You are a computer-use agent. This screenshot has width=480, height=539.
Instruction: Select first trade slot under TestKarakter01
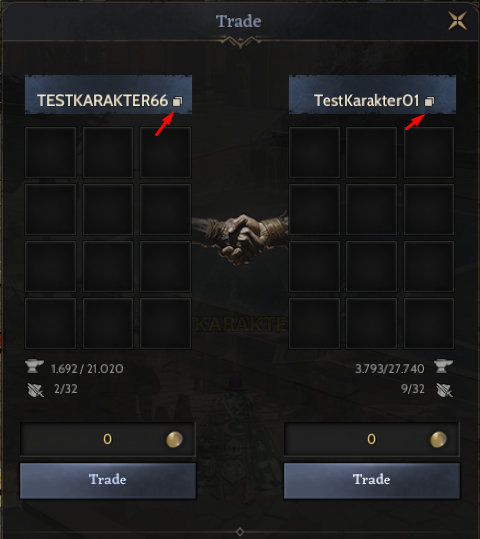point(314,153)
